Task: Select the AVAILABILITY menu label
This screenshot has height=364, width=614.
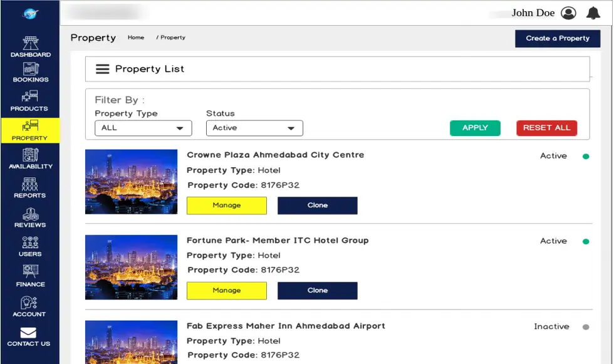Action: tap(31, 167)
